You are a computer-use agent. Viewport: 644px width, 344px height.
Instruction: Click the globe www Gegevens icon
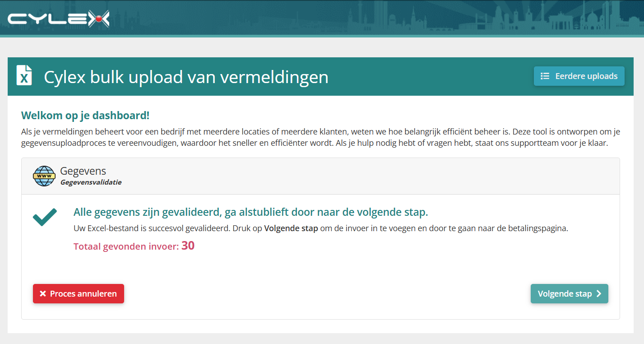44,176
